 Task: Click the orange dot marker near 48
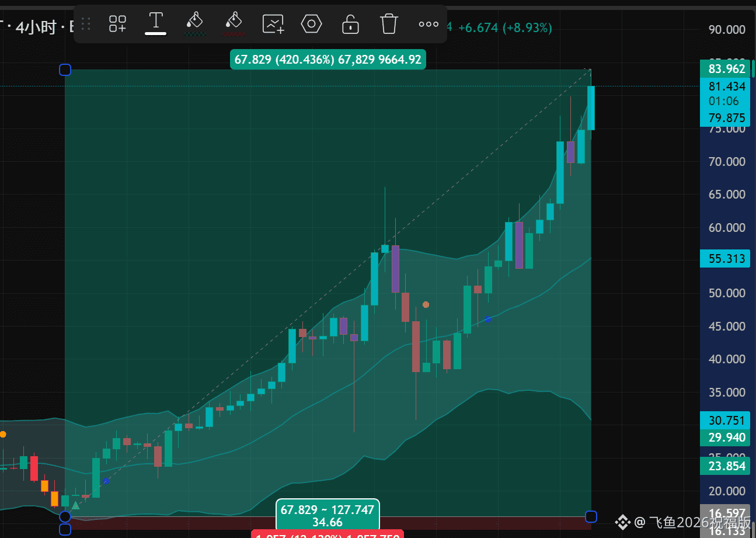426,304
